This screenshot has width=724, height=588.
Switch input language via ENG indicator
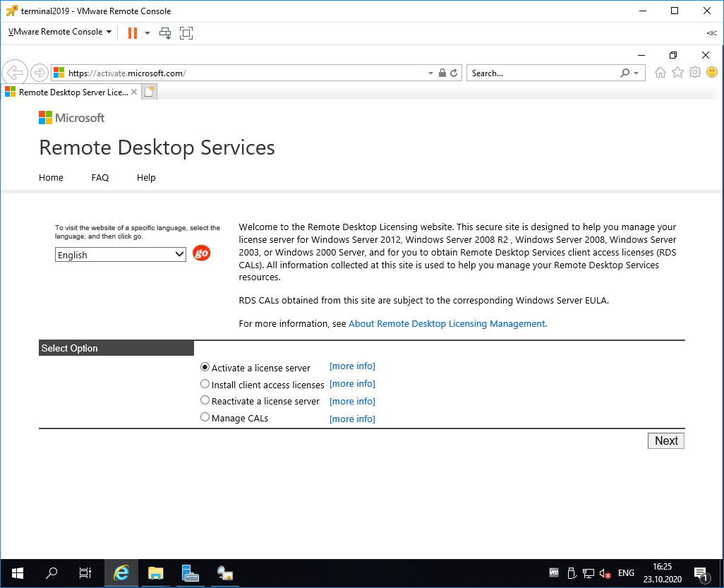626,573
